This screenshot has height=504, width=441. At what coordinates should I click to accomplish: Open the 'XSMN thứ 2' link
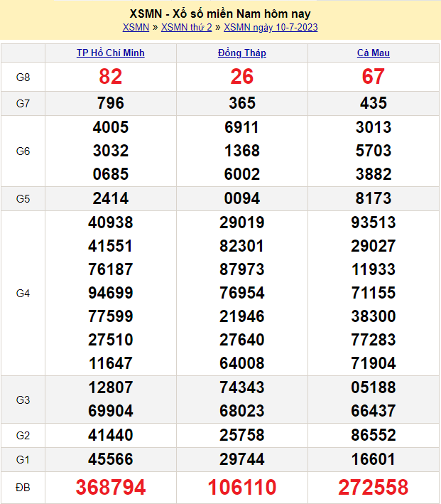click(x=186, y=28)
